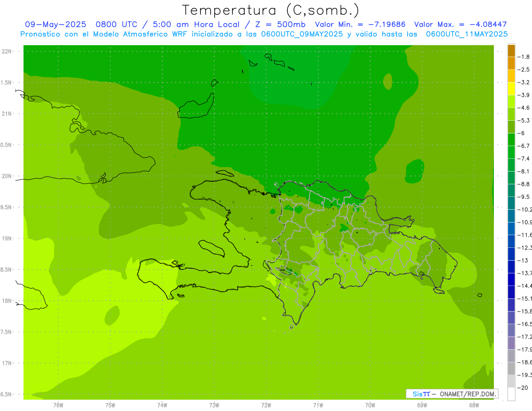532x411 pixels.
Task: Select the '0600UTC_11MAY2025' valid-until text
Action: coord(467,34)
